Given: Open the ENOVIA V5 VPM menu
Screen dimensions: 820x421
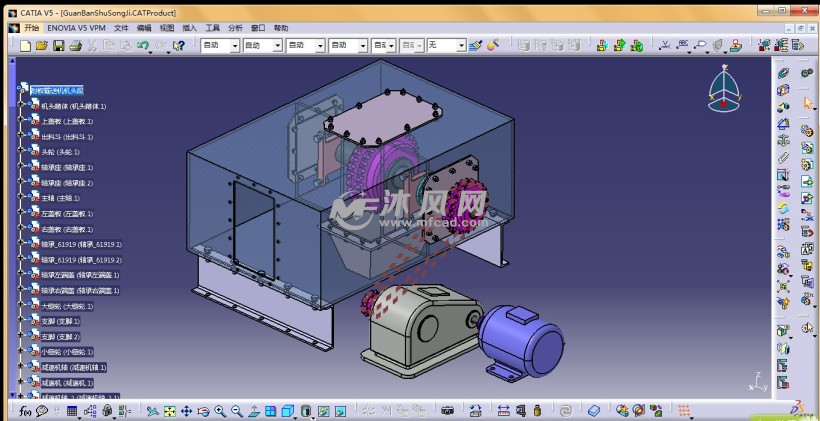Looking at the screenshot, I should (x=76, y=28).
